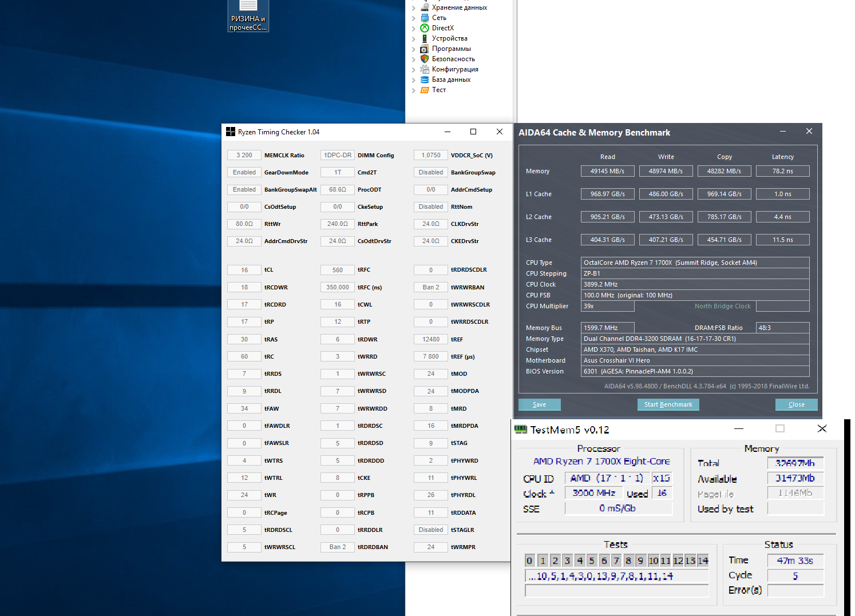Minimize the AIDA64 Cache & Memory Benchmark window
This screenshot has height=616, width=855.
coord(783,132)
